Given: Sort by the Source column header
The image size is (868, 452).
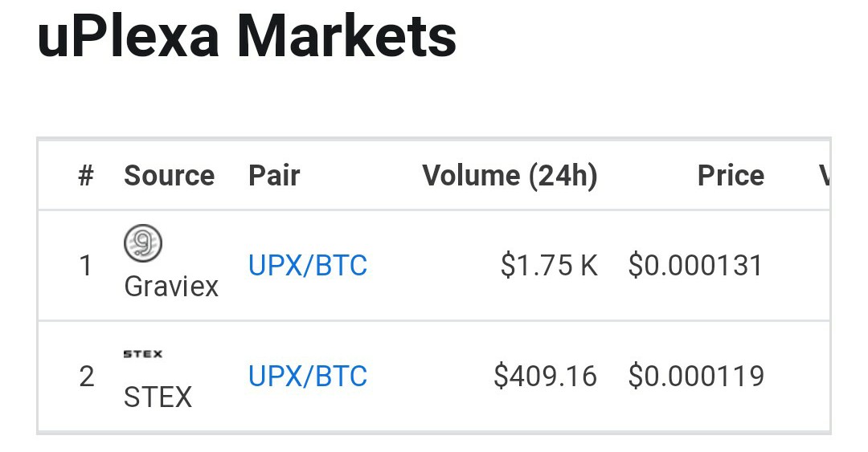Looking at the screenshot, I should click(x=170, y=176).
